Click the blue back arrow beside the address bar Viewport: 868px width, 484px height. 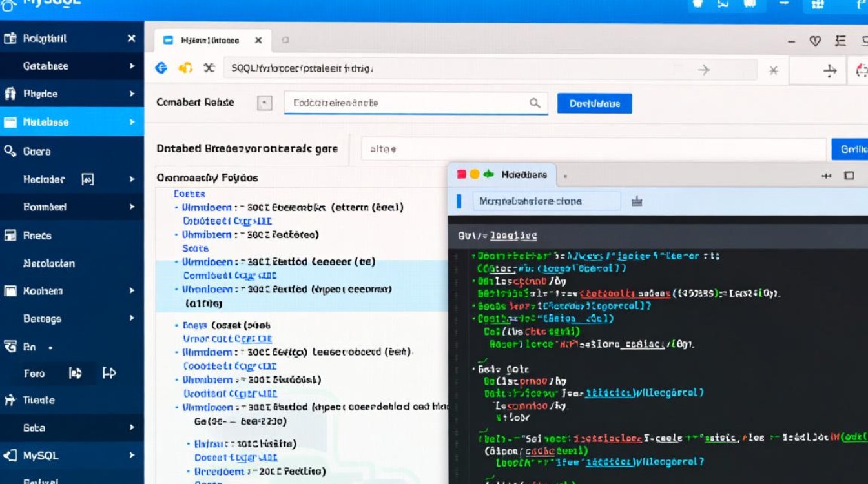(161, 68)
